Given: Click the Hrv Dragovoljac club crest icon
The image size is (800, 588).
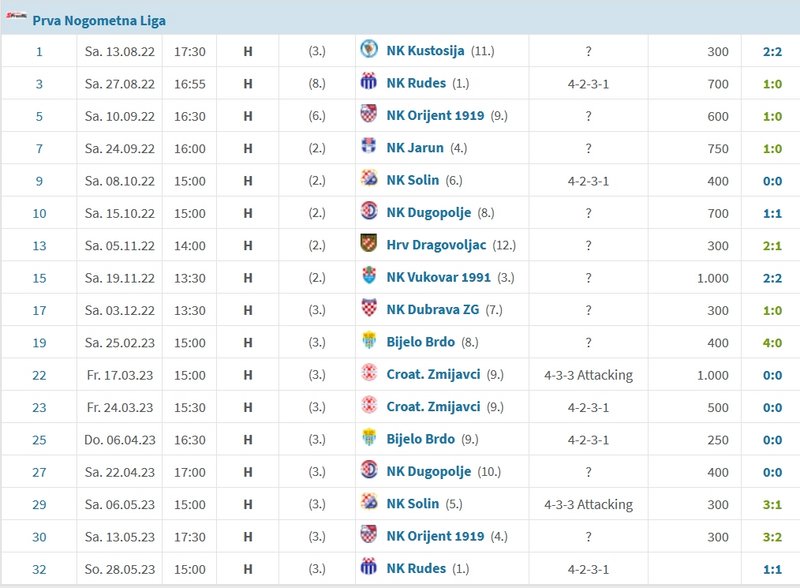Looking at the screenshot, I should pos(368,243).
